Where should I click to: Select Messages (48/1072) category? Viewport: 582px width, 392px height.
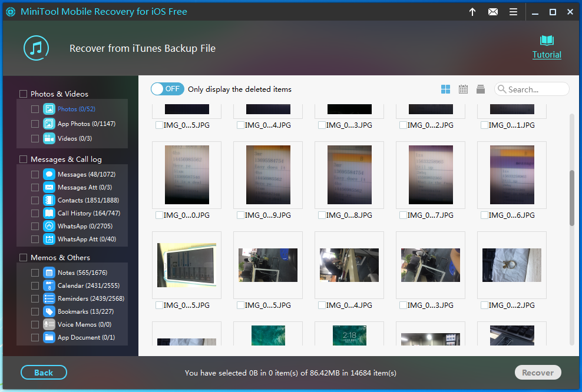(87, 174)
